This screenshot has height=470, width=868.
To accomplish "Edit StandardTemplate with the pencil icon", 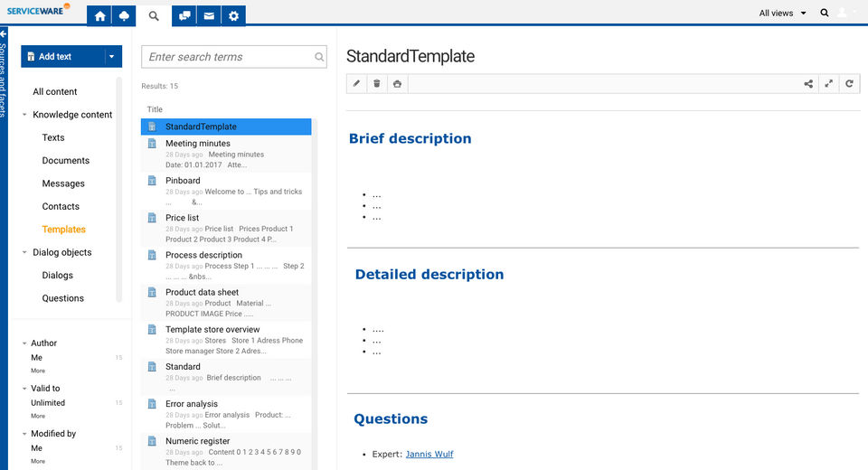I will [x=356, y=84].
